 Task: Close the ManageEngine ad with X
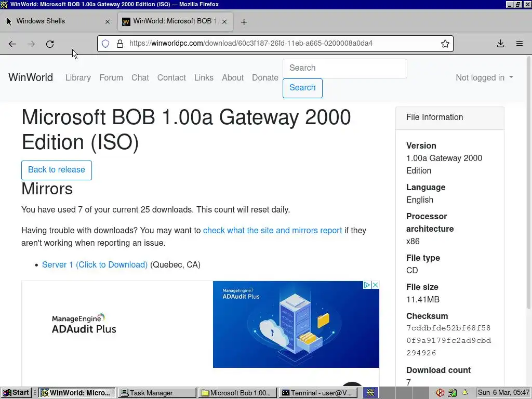pos(375,285)
